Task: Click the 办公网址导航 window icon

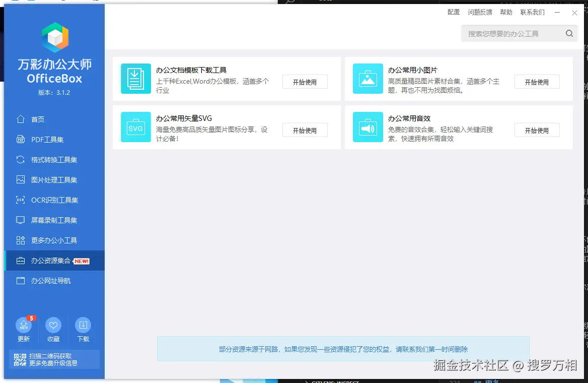Action: tap(21, 281)
